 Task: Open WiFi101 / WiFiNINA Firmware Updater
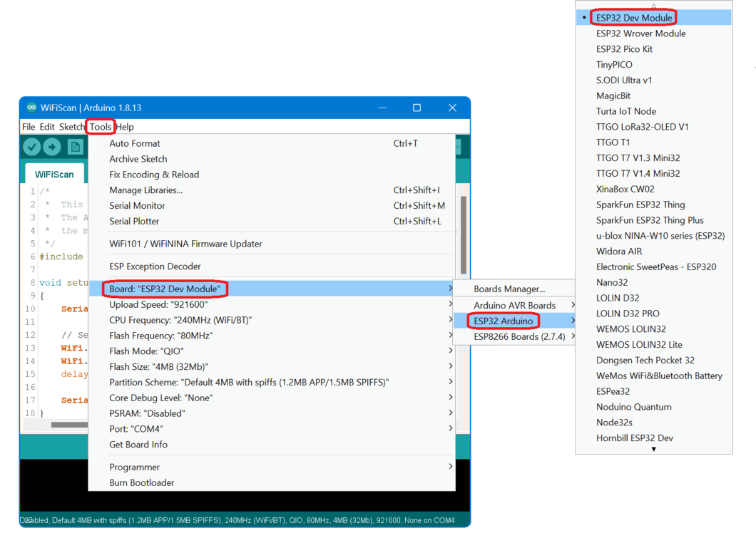point(272,244)
